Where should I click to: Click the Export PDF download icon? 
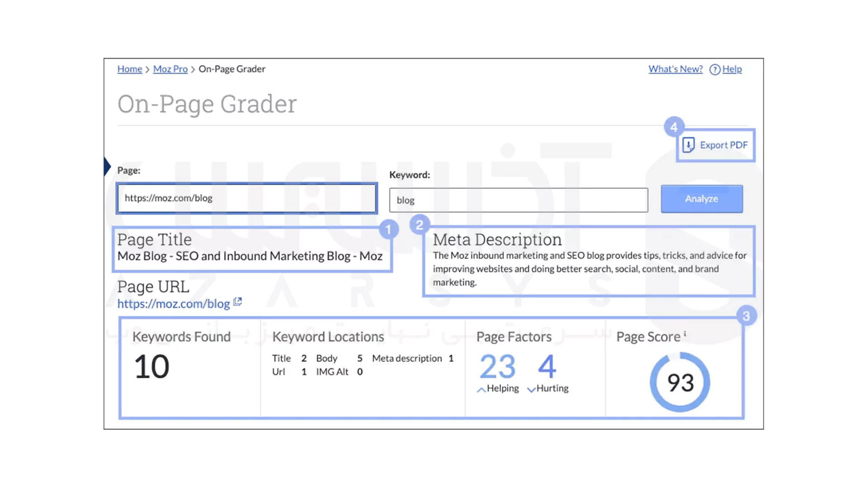click(689, 145)
